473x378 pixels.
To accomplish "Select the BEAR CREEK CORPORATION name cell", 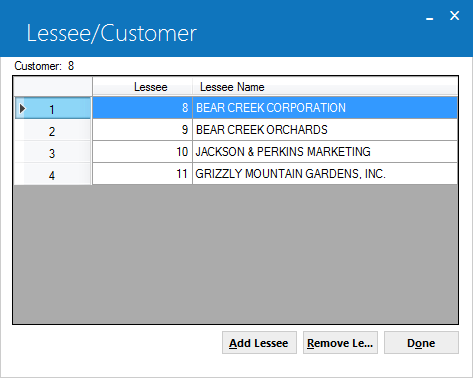I will [325, 108].
